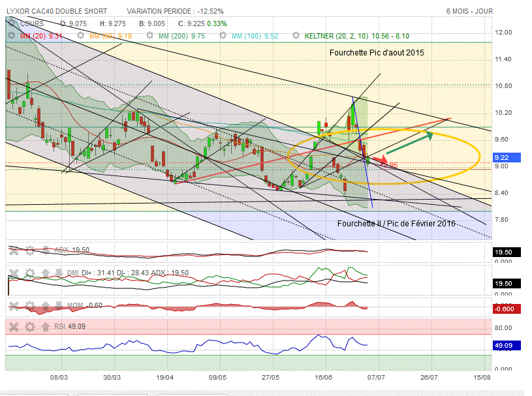Click the 80.00 RSI scale label
Image resolution: width=532 pixels, height=396 pixels.
coord(503,328)
